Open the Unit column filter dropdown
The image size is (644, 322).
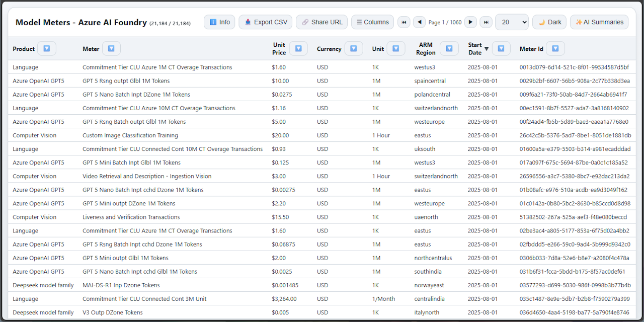tap(395, 48)
